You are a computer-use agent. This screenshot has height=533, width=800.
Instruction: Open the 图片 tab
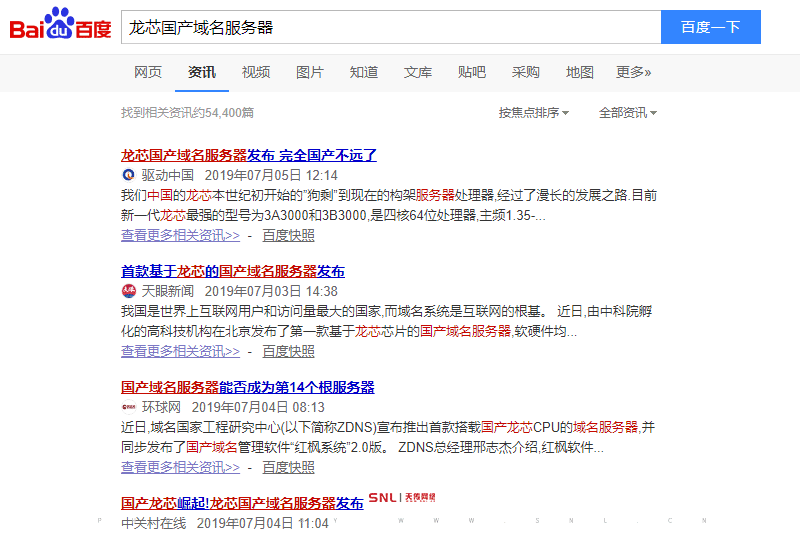(310, 72)
